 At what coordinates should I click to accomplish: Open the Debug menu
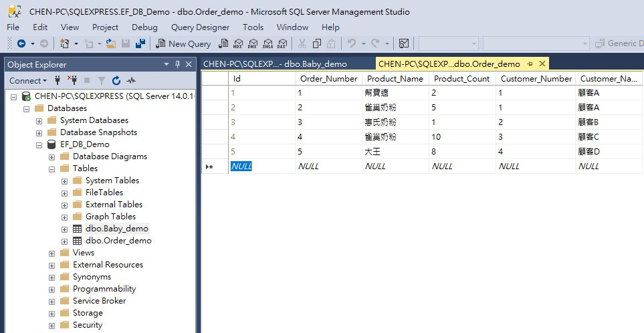pyautogui.click(x=144, y=27)
